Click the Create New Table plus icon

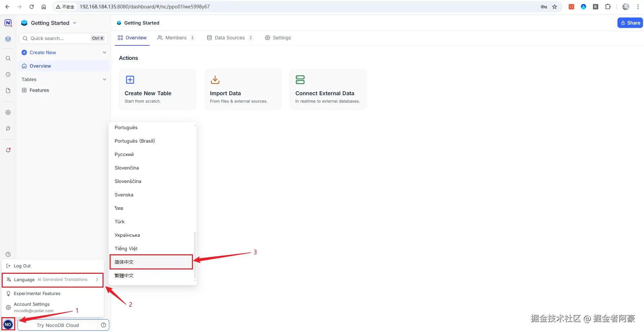coord(130,80)
